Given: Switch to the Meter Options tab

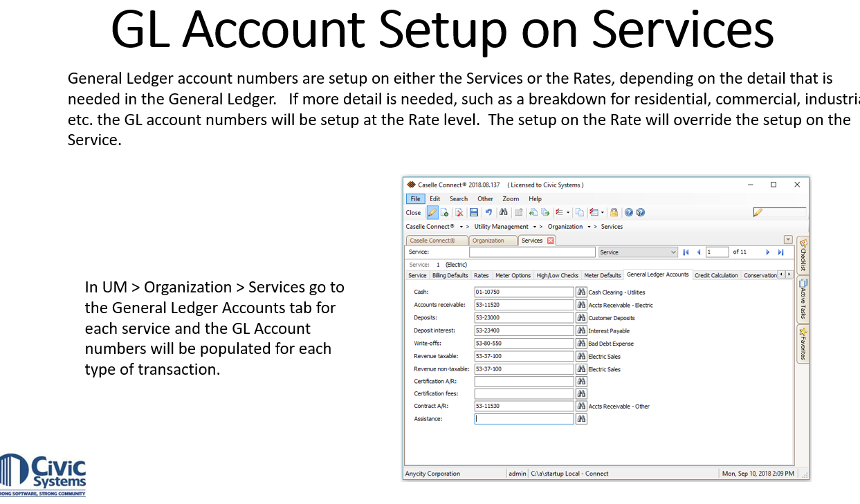Looking at the screenshot, I should 513,275.
